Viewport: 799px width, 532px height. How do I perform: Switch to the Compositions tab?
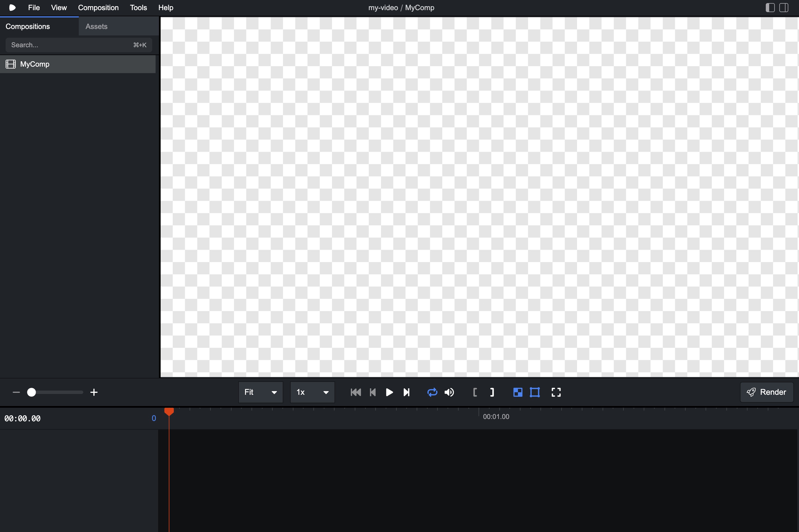click(39, 26)
